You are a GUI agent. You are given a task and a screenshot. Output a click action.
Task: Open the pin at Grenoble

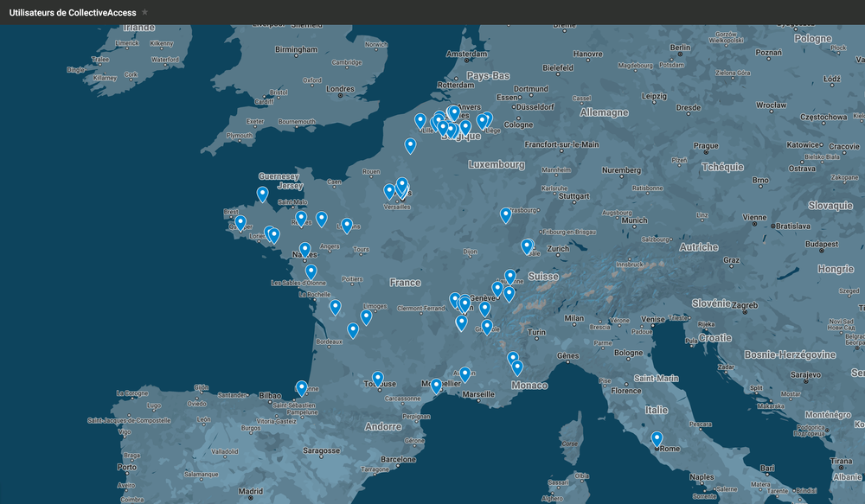pos(487,327)
